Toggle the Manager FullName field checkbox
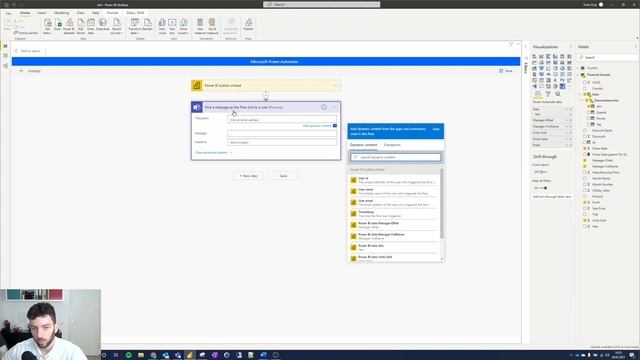The image size is (640, 360). pos(585,166)
